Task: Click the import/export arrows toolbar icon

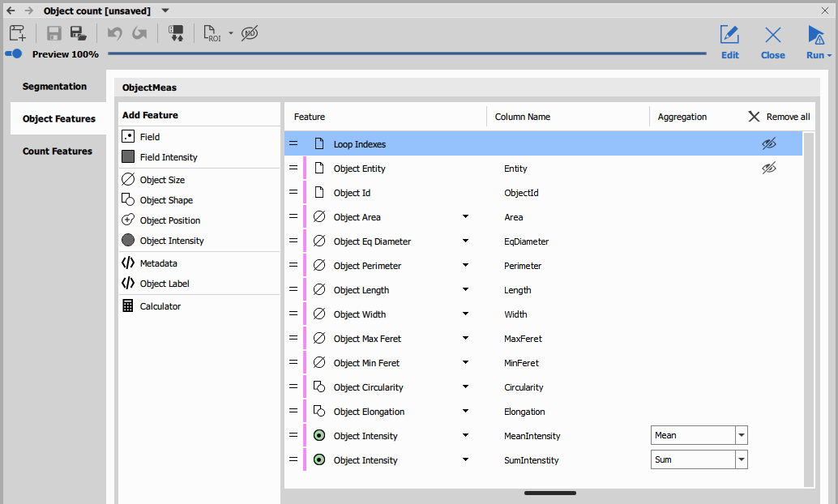Action: click(176, 33)
